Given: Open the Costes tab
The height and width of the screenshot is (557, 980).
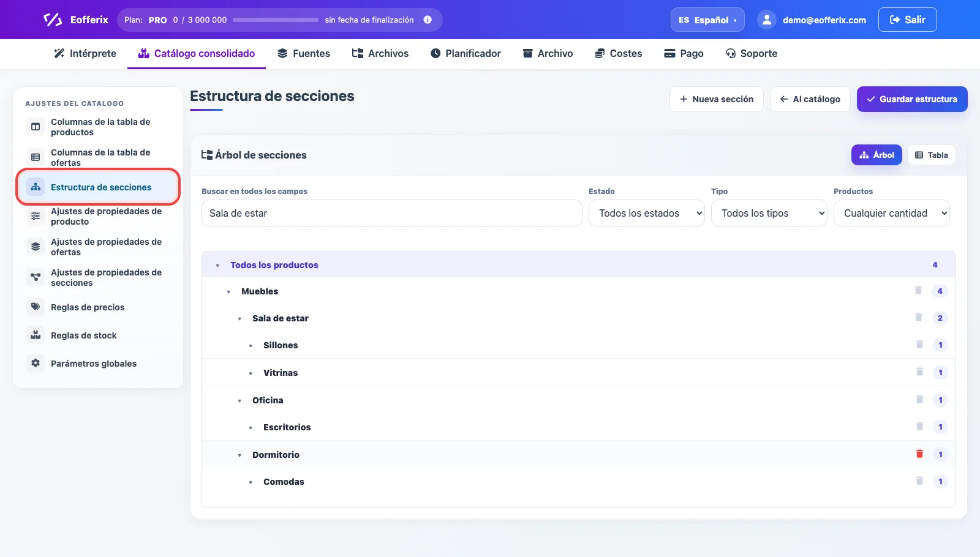Looking at the screenshot, I should 618,53.
